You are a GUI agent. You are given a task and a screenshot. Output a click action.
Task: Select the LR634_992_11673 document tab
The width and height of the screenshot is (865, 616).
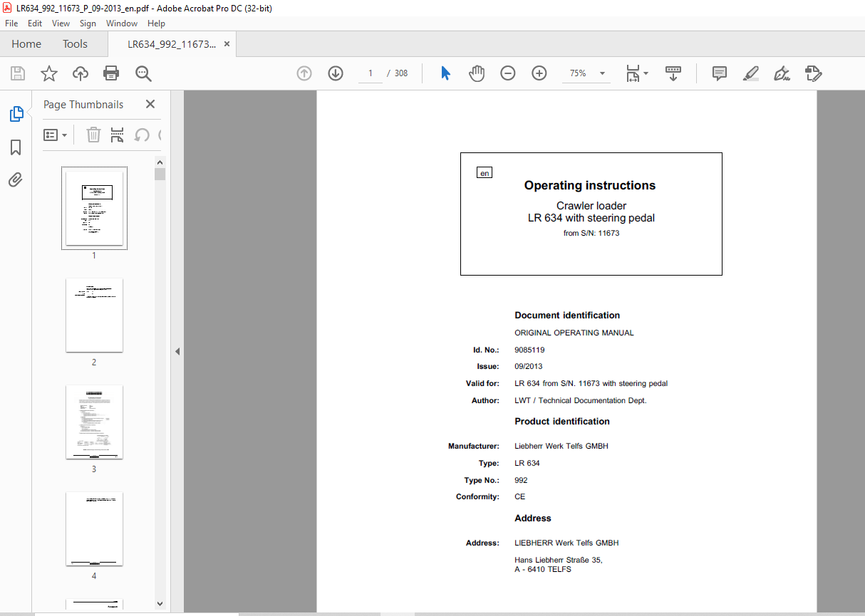coord(172,44)
